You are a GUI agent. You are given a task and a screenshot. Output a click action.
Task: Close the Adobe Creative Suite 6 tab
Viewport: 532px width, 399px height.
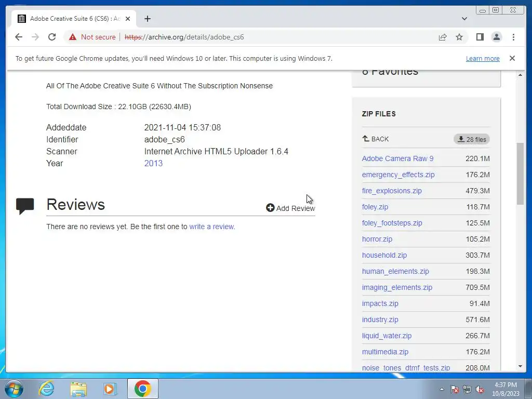tap(128, 19)
